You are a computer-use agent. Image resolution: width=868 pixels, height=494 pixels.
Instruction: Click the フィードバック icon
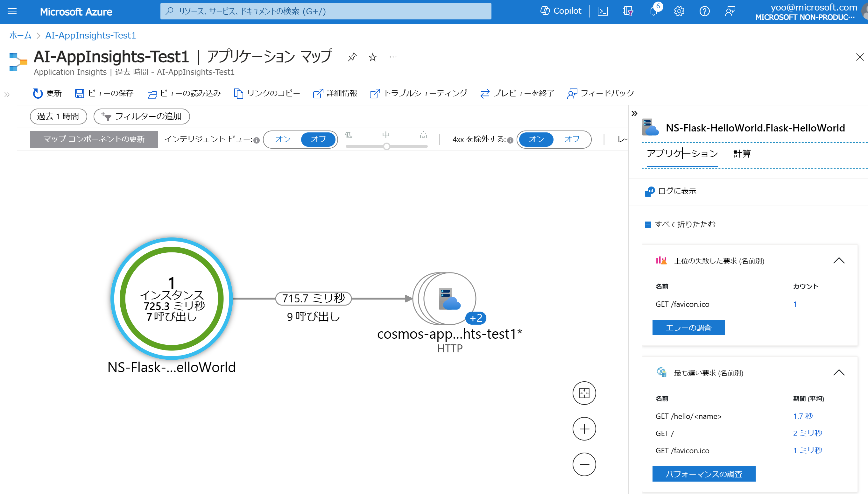tap(572, 93)
